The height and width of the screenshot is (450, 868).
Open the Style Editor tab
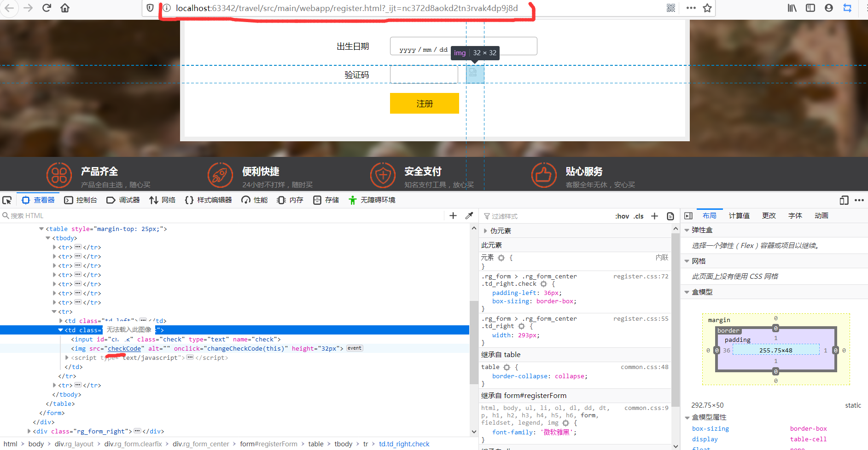pyautogui.click(x=208, y=200)
